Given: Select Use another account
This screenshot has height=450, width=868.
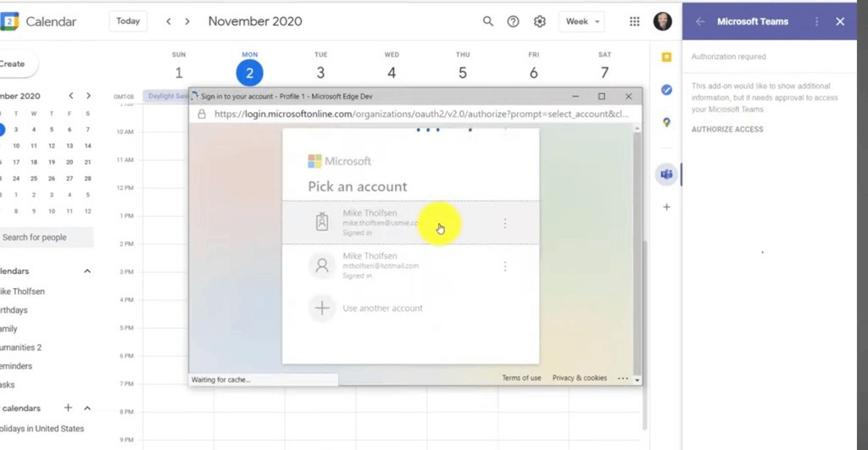Looking at the screenshot, I should click(x=411, y=308).
